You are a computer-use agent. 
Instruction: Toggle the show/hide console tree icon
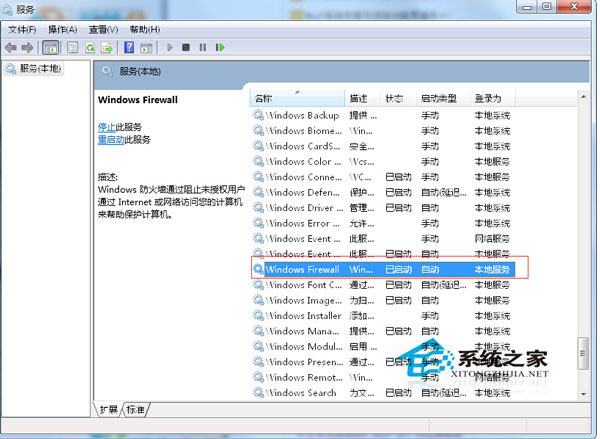point(51,48)
